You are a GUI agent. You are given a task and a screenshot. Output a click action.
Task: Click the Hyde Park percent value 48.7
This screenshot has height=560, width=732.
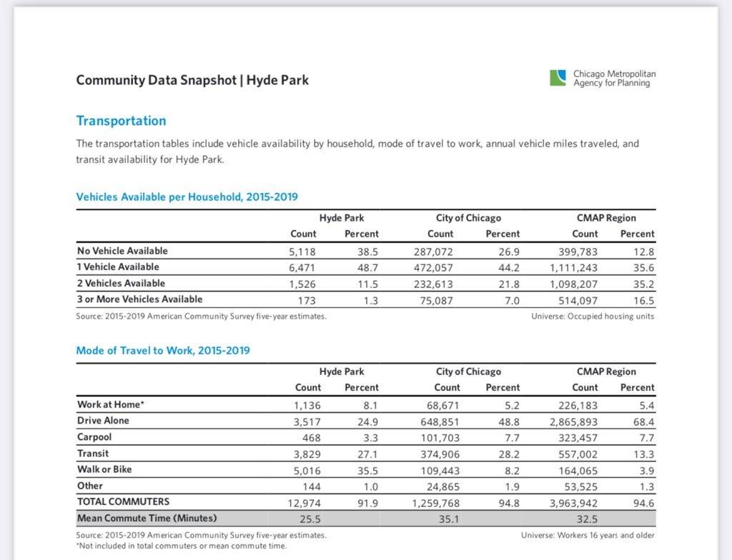368,268
